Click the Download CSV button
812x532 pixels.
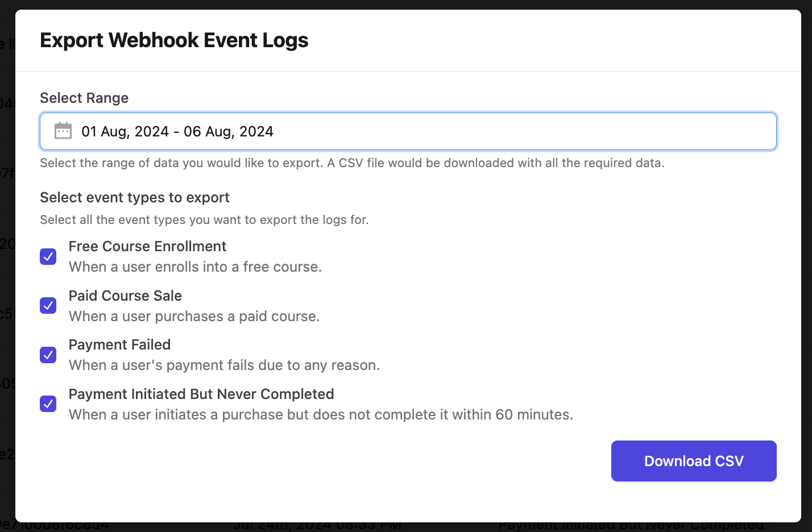pos(694,461)
